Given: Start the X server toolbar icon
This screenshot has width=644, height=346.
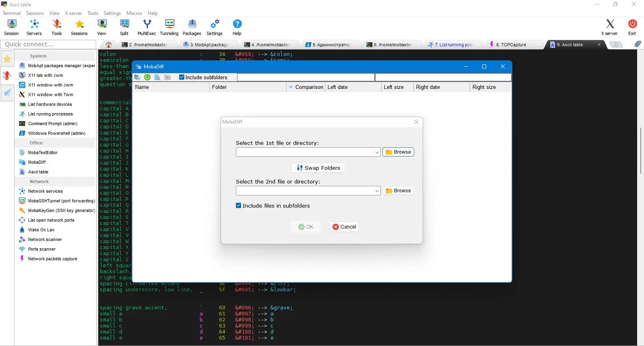Looking at the screenshot, I should [x=610, y=27].
